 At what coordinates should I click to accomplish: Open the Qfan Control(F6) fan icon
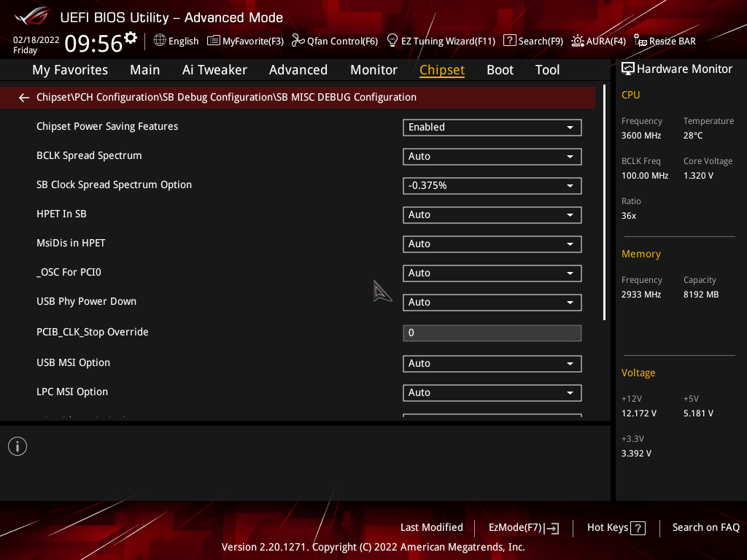(298, 41)
